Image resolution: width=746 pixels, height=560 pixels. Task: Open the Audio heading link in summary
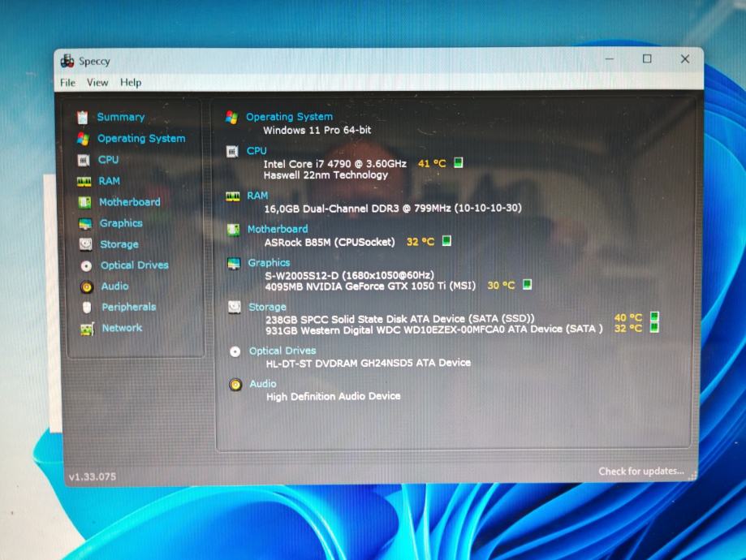pos(263,384)
